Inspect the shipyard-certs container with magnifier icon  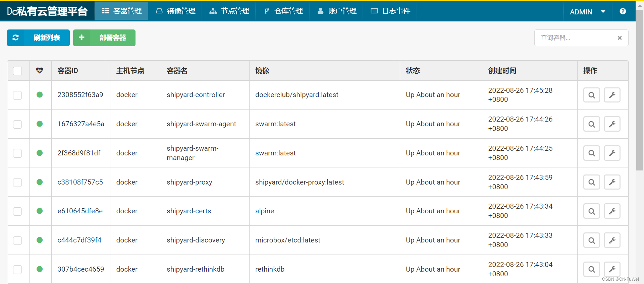click(592, 211)
